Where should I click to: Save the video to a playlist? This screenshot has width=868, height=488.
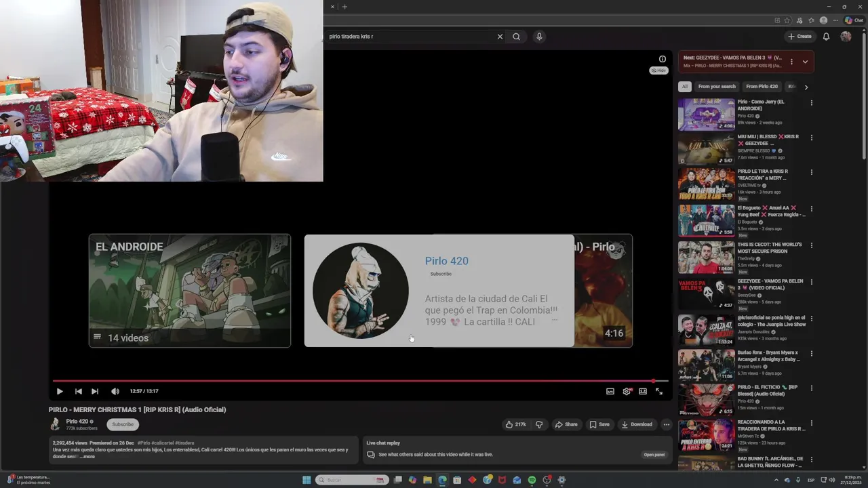click(599, 424)
